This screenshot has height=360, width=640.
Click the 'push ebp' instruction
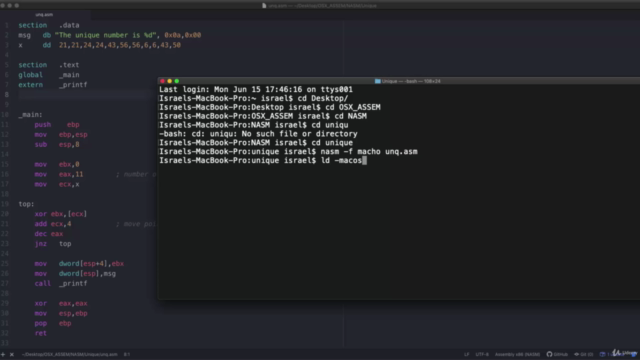click(x=57, y=124)
